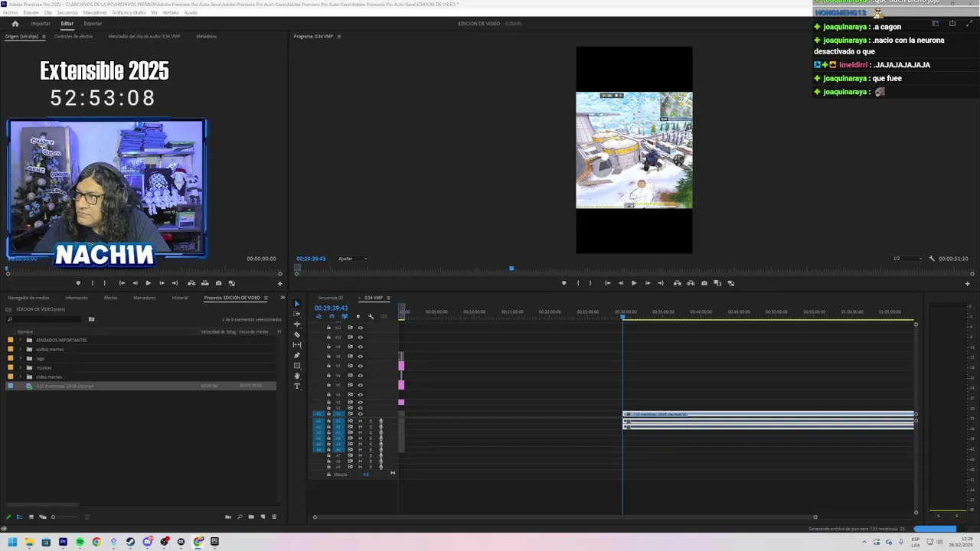
Task: Open program monitor button editor plus
Action: click(967, 284)
